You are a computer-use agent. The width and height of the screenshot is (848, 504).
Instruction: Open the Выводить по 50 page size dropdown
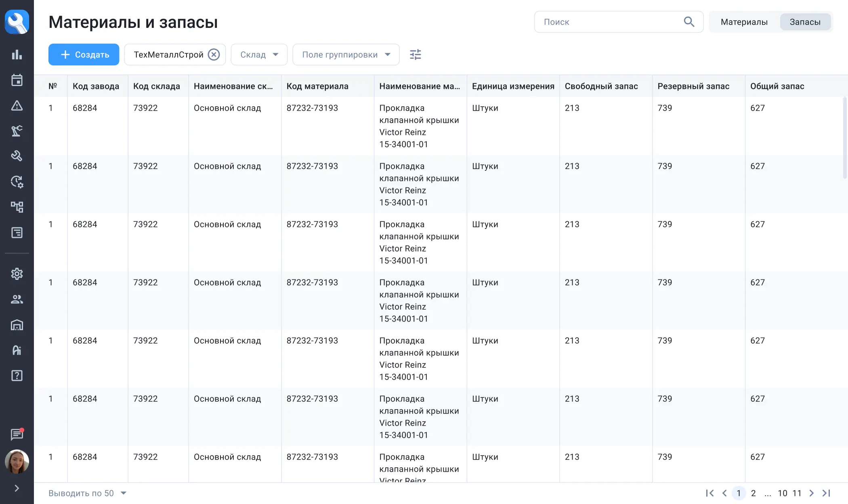pos(87,493)
